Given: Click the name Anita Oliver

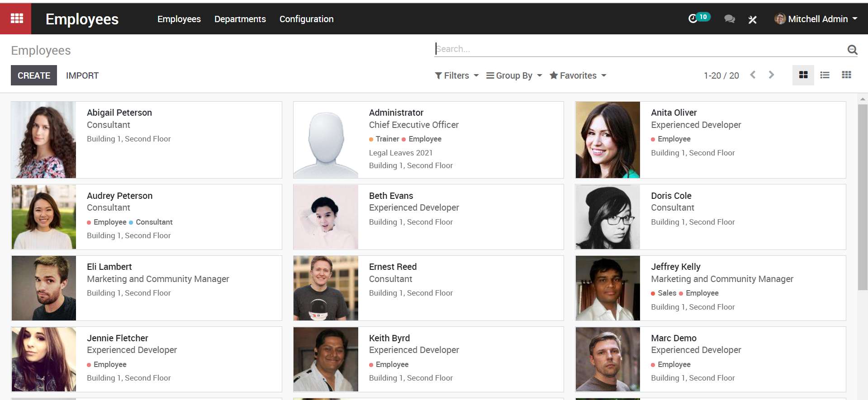Looking at the screenshot, I should coord(674,113).
